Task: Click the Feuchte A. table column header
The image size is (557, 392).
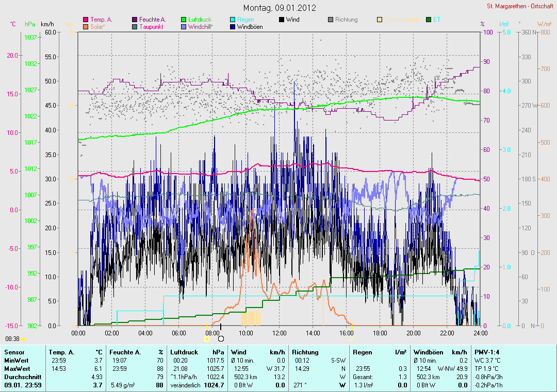Action: [125, 352]
